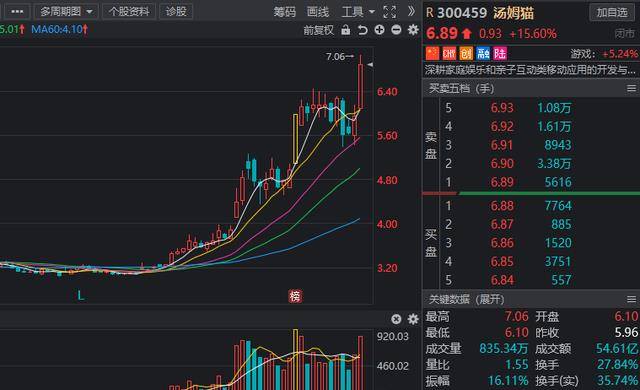The width and height of the screenshot is (640, 390).
Task: Click 加自选 button
Action: click(612, 13)
